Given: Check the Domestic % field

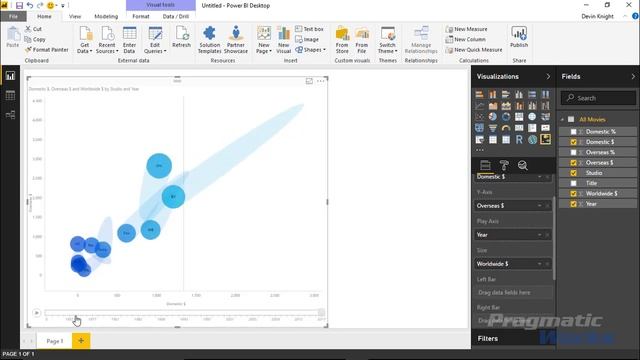Looking at the screenshot, I should pyautogui.click(x=573, y=132).
